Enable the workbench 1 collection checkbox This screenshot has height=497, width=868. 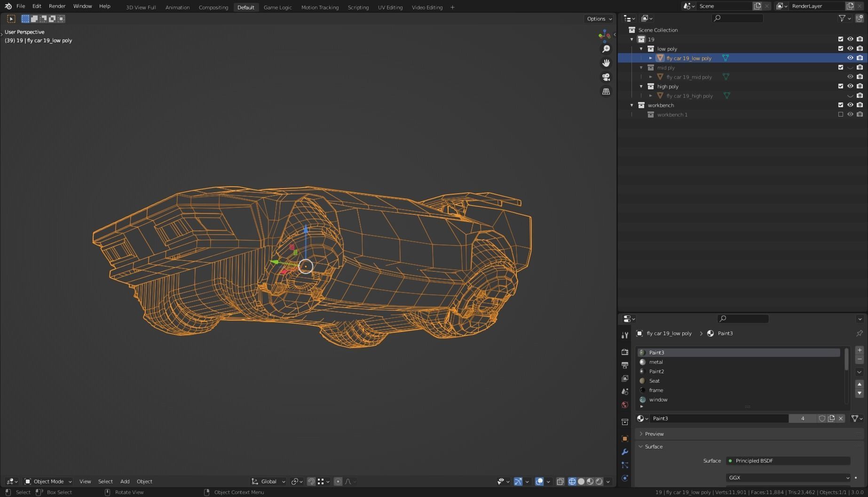(841, 115)
